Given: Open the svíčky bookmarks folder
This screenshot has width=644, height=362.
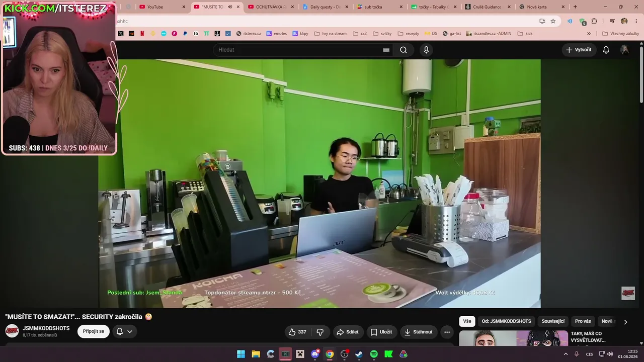Looking at the screenshot, I should pyautogui.click(x=382, y=34).
